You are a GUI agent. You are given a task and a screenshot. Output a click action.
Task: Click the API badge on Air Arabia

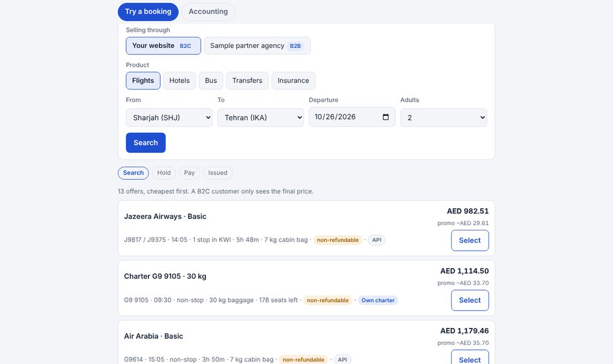tap(343, 360)
